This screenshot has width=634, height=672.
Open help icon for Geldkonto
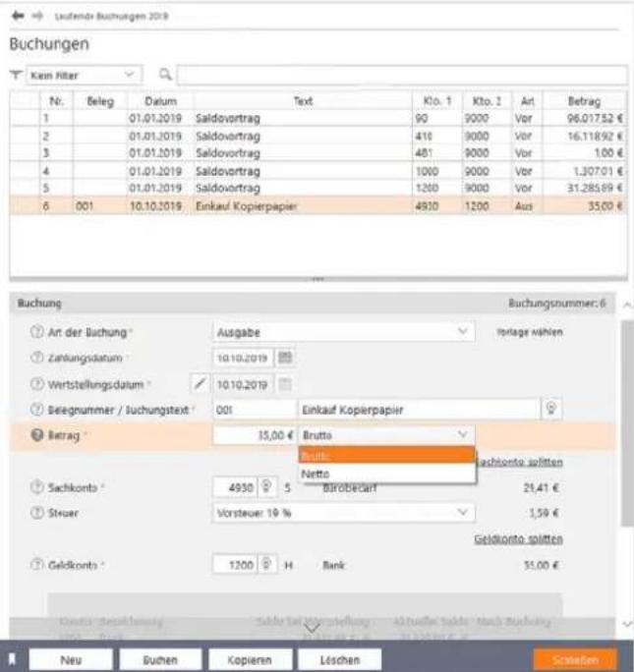pyautogui.click(x=37, y=565)
